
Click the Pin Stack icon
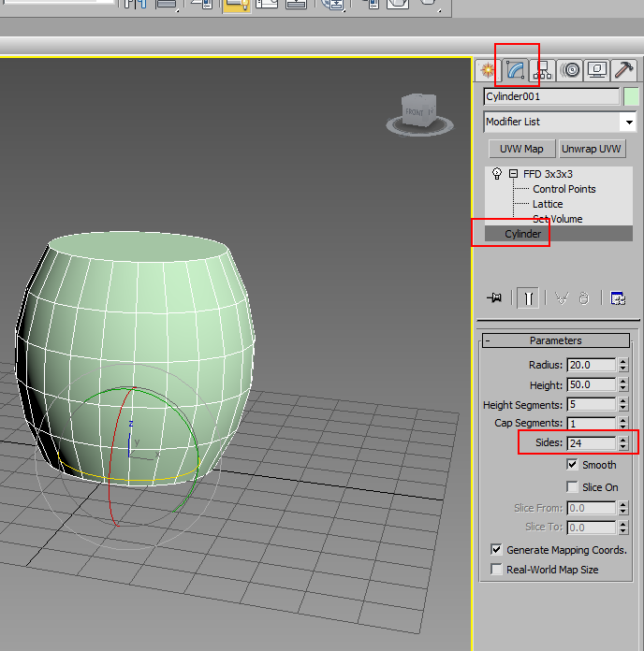pyautogui.click(x=494, y=298)
